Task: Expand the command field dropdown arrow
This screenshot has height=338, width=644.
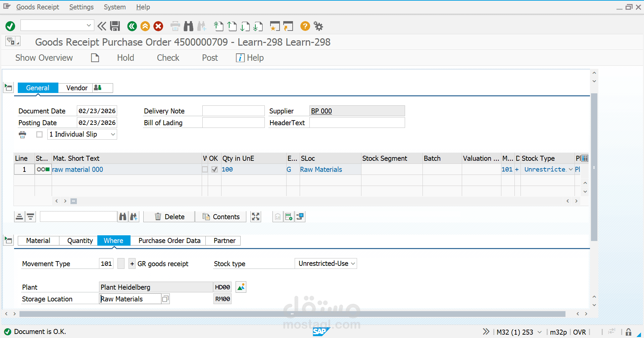Action: pos(89,25)
